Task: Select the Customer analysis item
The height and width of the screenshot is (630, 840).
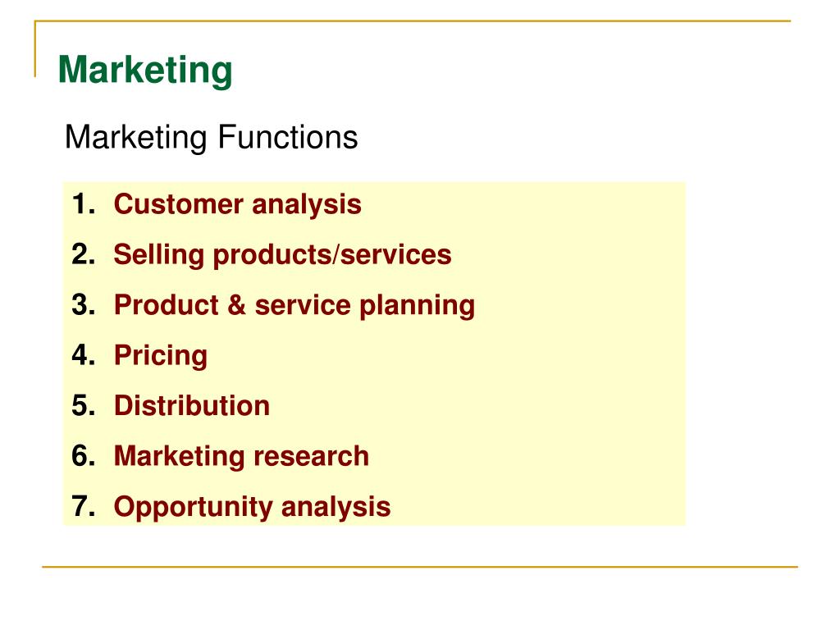Action: tap(237, 204)
